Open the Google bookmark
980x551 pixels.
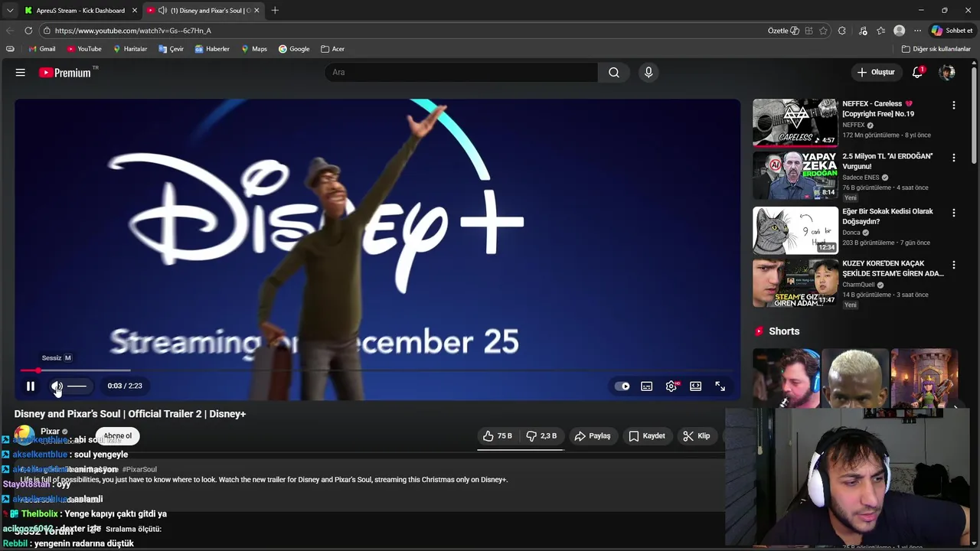pyautogui.click(x=294, y=49)
